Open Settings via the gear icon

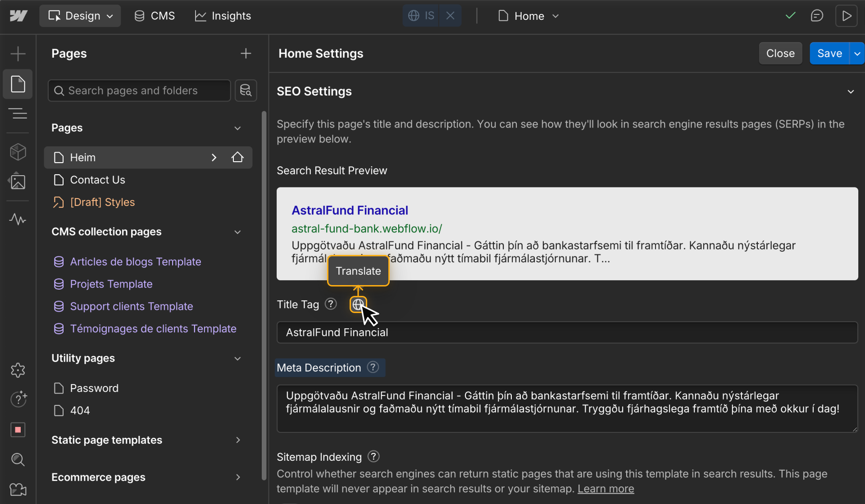[x=18, y=370]
